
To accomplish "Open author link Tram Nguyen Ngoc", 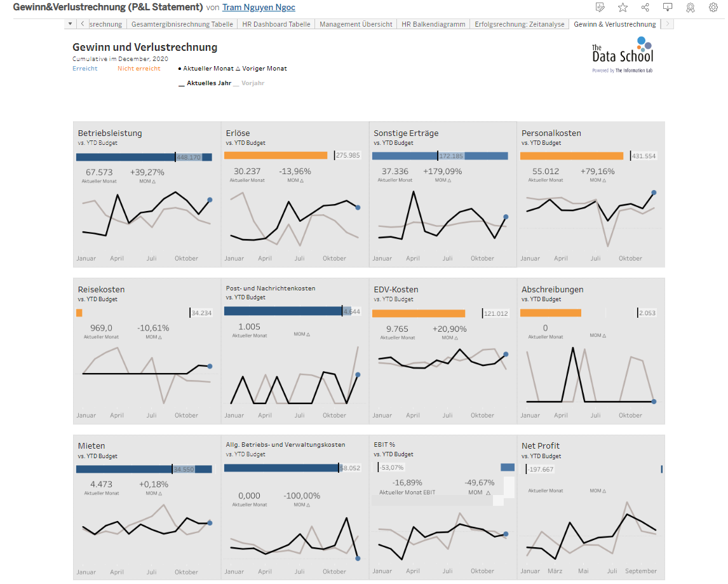I will tap(259, 8).
